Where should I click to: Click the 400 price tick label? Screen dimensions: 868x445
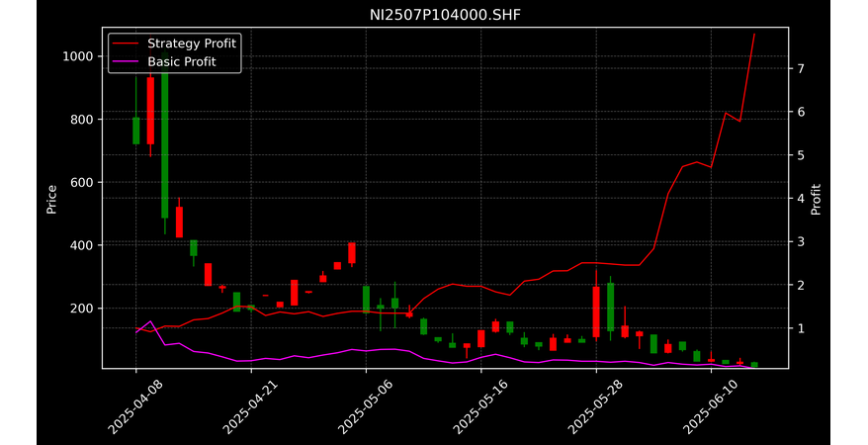(x=81, y=245)
